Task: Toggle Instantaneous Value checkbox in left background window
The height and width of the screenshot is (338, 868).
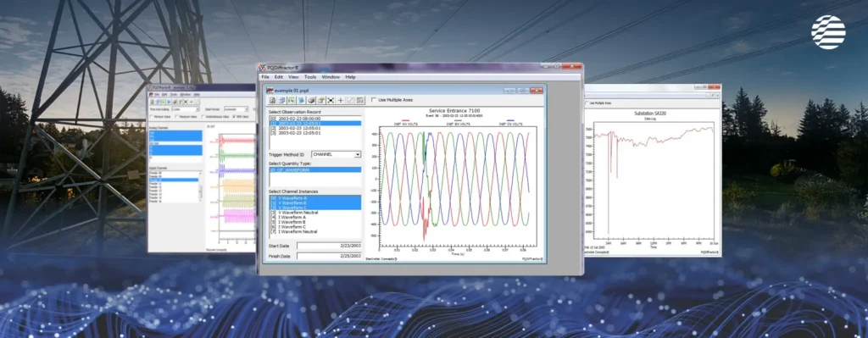Action: (203, 117)
